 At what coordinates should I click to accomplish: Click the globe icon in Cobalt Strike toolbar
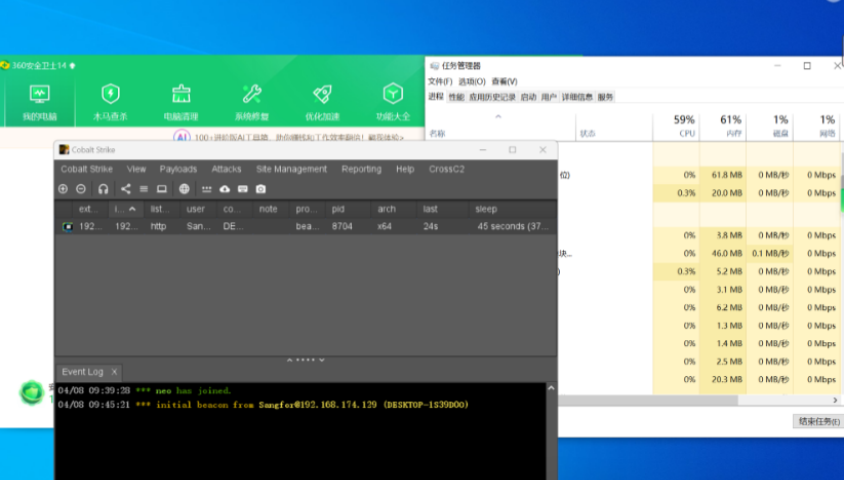coord(184,189)
